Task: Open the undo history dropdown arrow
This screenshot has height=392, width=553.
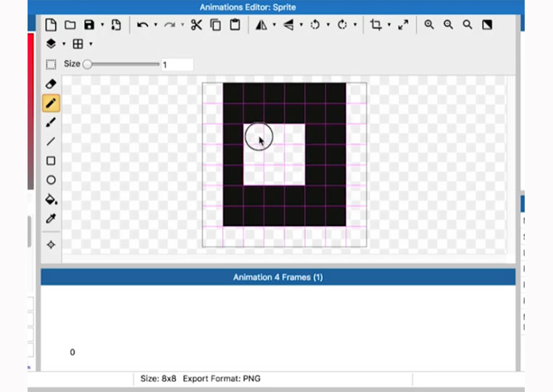Action: coord(156,25)
